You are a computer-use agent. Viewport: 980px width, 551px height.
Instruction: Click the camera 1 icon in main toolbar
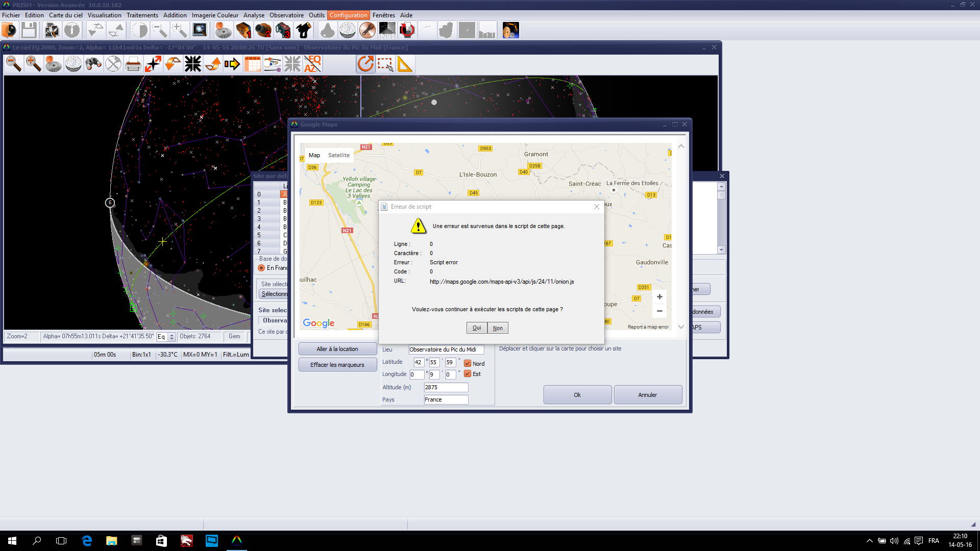click(x=243, y=31)
